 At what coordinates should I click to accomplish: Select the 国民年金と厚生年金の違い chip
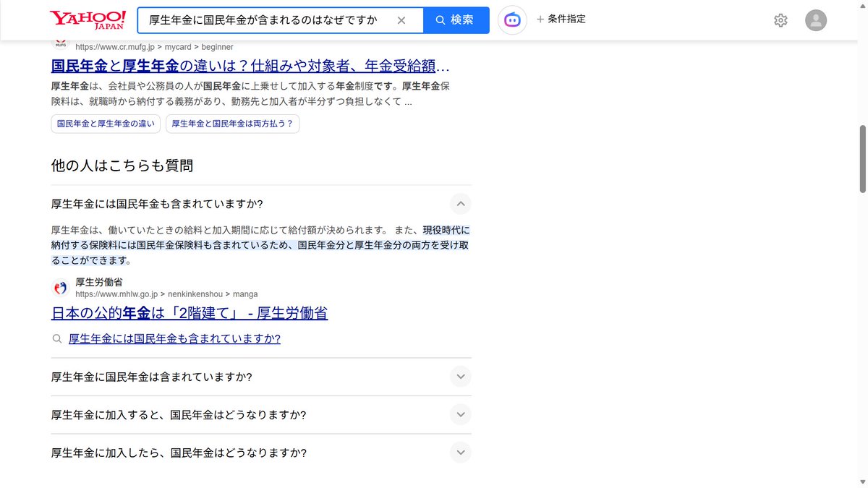(106, 124)
